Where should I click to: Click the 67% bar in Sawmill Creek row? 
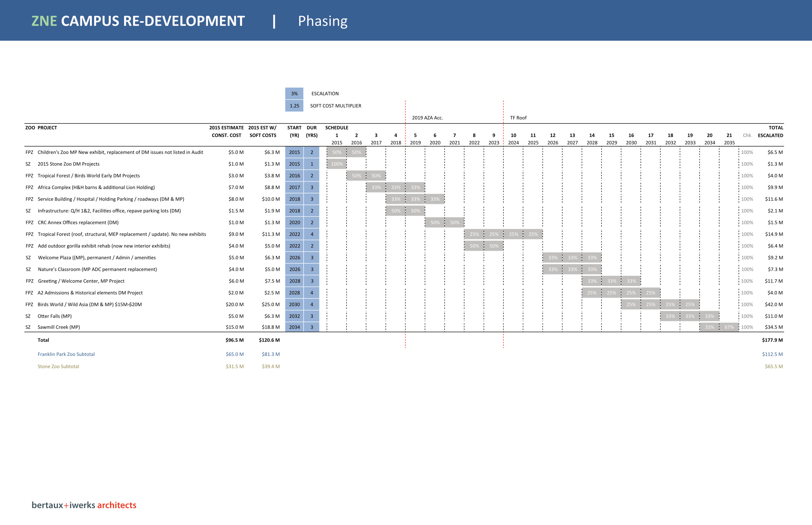[729, 327]
